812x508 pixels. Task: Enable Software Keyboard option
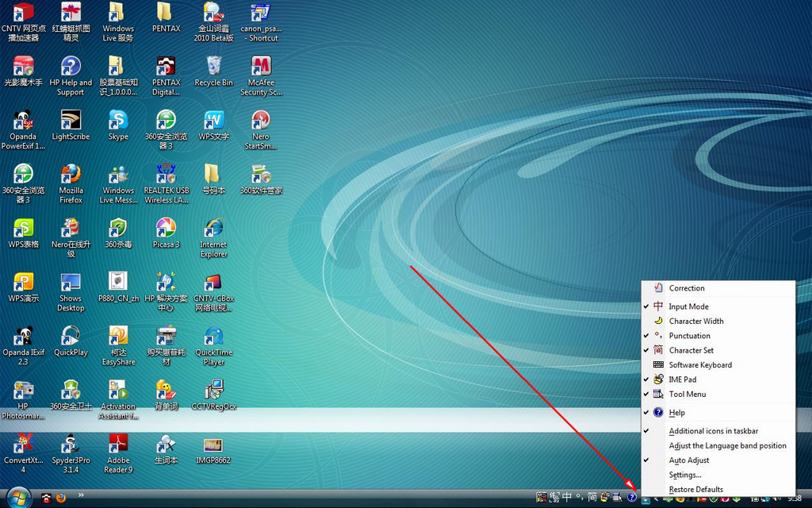(x=718, y=364)
